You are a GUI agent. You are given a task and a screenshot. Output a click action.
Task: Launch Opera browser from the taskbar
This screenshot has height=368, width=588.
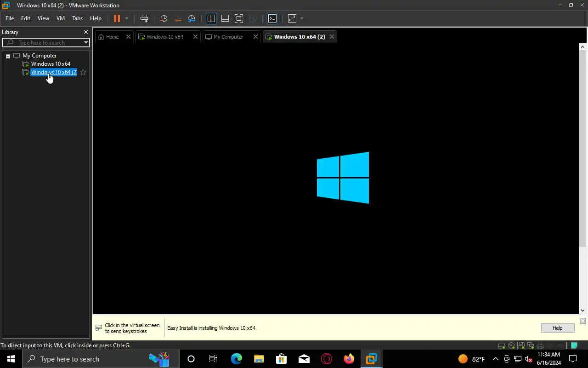click(x=326, y=359)
